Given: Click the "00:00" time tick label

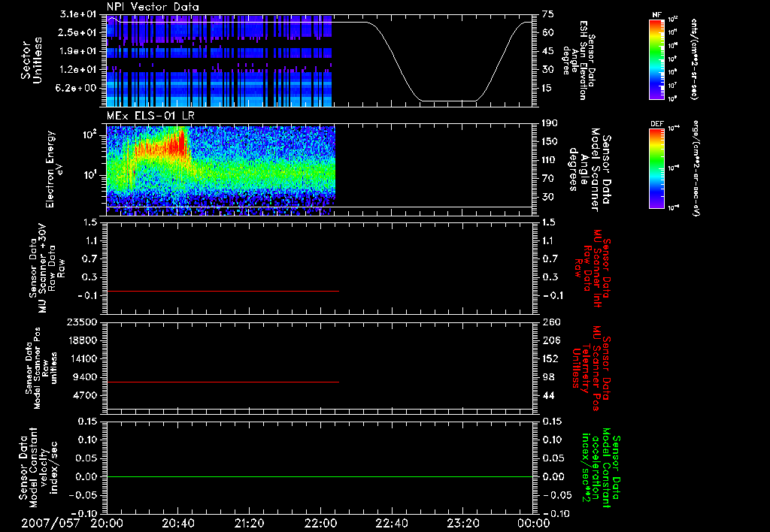Looking at the screenshot, I should pos(534,523).
